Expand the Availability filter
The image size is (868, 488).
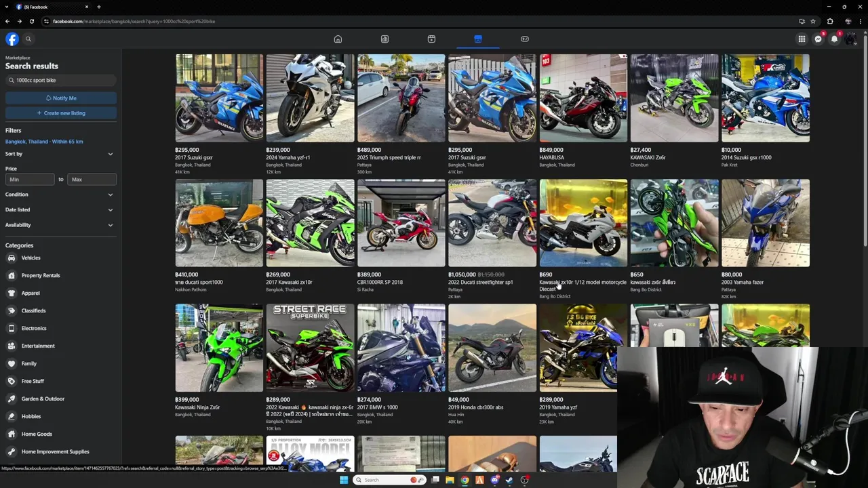point(61,225)
